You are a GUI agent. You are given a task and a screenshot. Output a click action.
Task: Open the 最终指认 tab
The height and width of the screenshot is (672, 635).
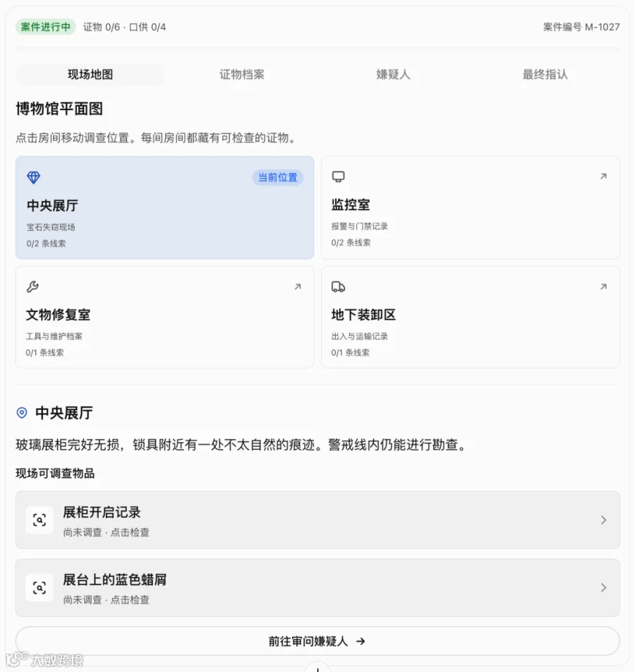(545, 75)
